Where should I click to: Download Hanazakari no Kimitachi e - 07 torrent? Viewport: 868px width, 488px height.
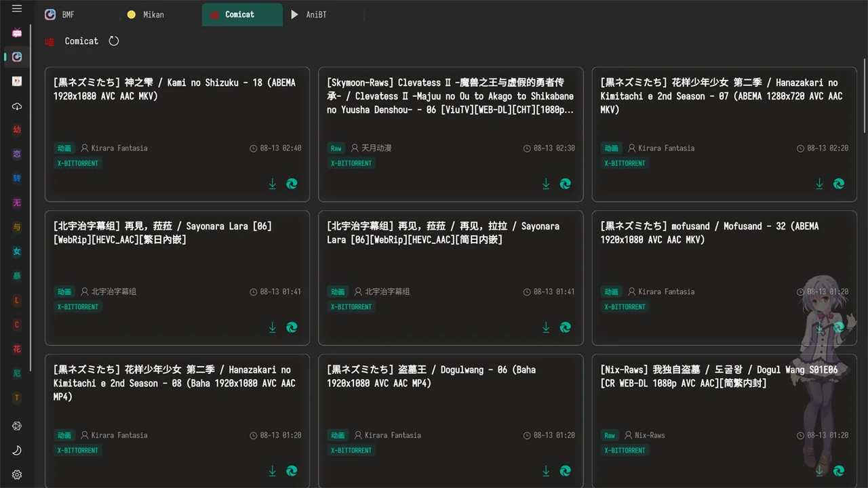point(819,184)
